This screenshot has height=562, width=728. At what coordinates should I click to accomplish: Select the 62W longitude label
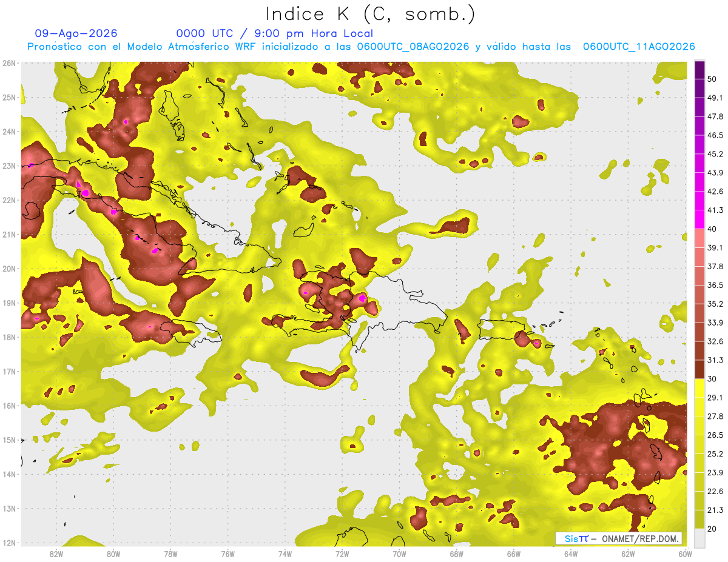coord(628,554)
